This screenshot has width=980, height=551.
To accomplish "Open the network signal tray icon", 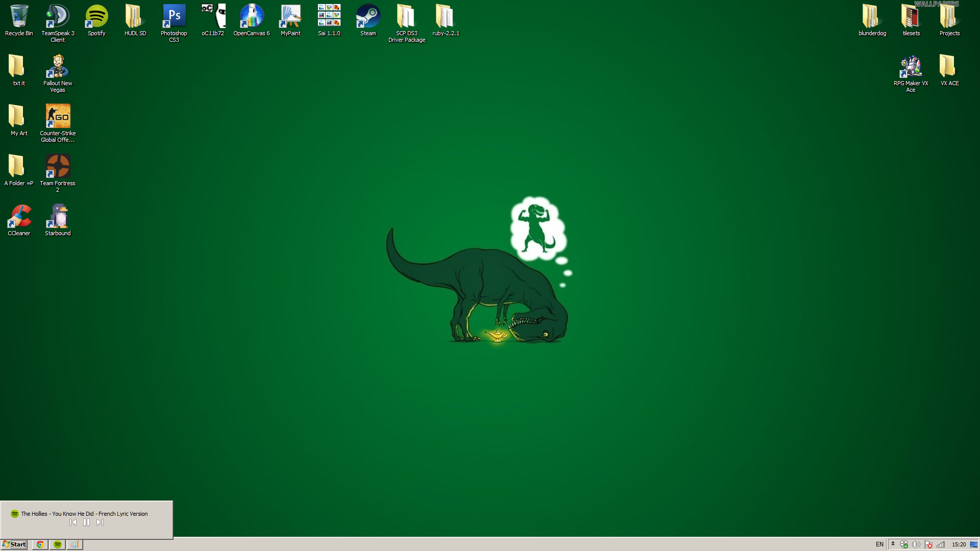I will tap(941, 544).
